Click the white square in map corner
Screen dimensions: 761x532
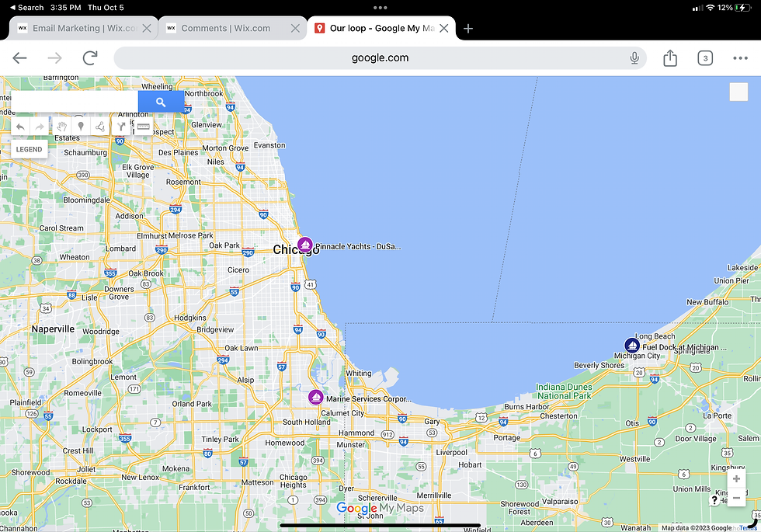[738, 92]
